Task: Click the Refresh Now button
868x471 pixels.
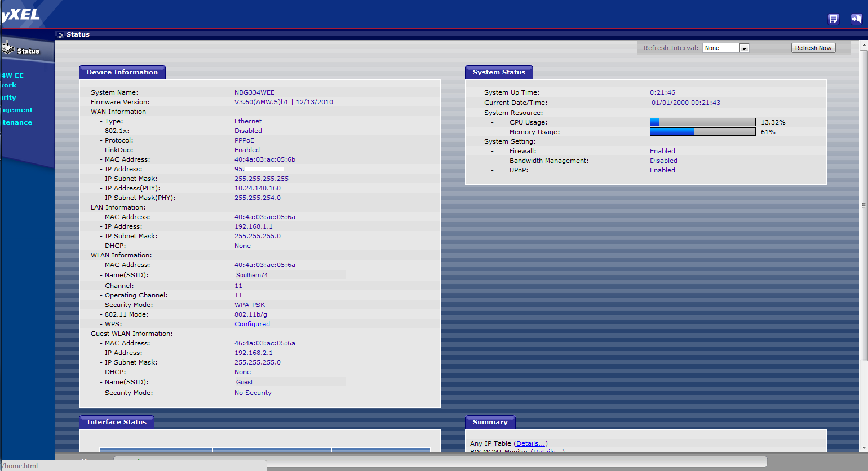Action: [x=813, y=48]
